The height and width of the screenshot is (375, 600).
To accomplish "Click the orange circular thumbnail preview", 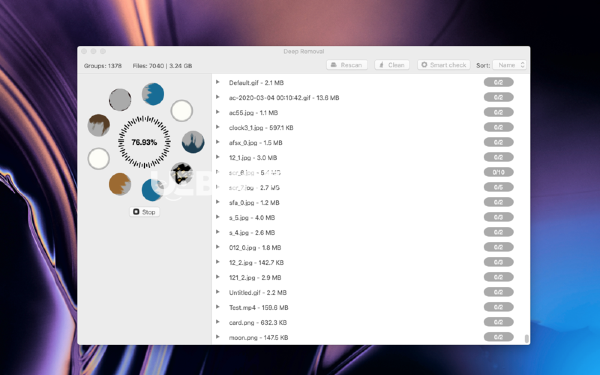I will pos(120,184).
